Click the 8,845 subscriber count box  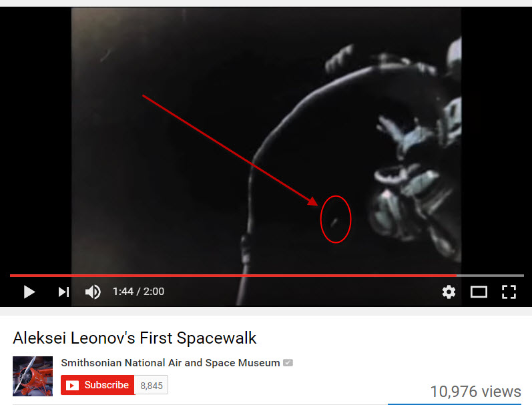152,386
